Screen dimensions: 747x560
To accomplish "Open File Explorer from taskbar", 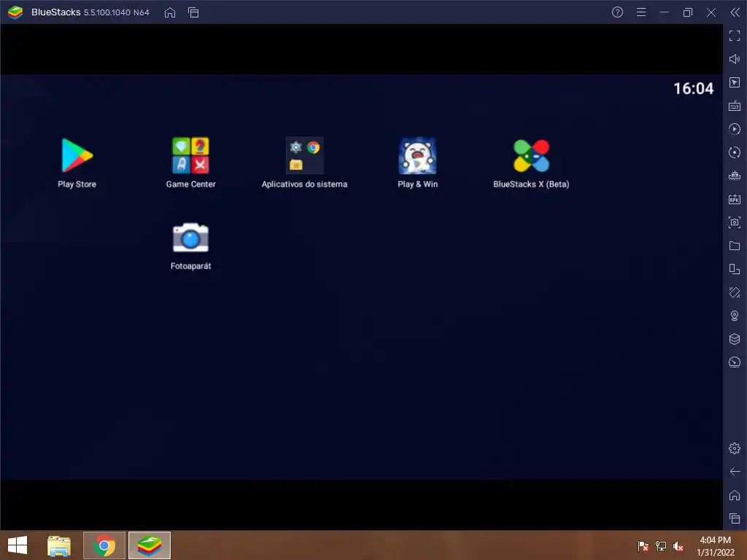I will pyautogui.click(x=59, y=545).
